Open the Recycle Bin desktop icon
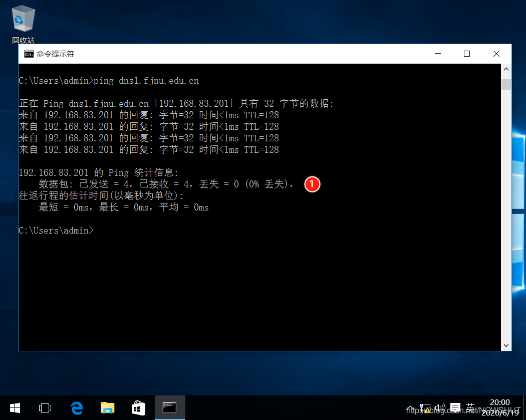526x420 pixels. click(23, 23)
